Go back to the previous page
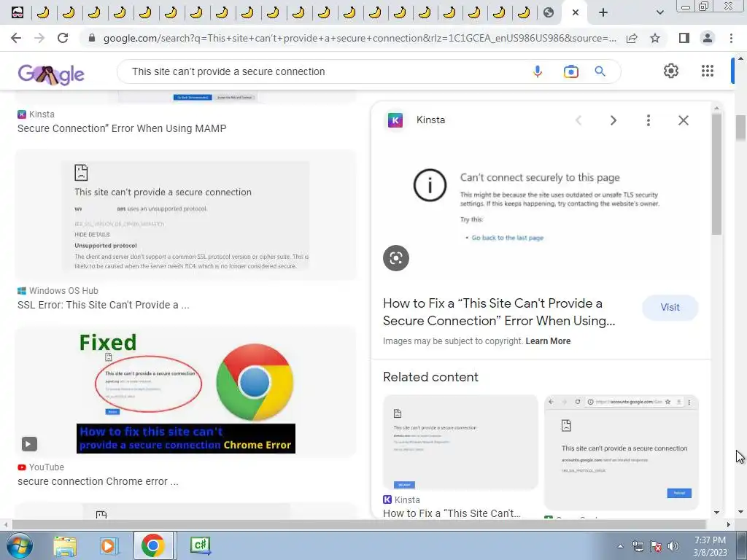 [16, 38]
